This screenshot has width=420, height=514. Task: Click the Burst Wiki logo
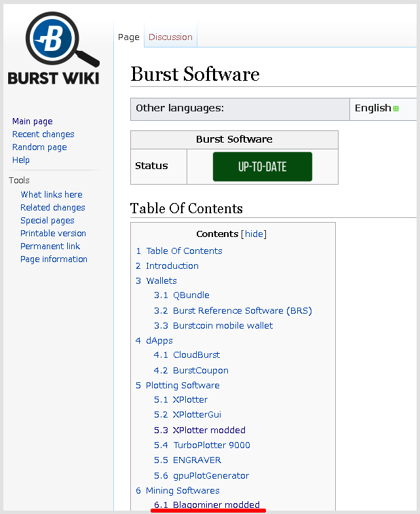point(53,50)
